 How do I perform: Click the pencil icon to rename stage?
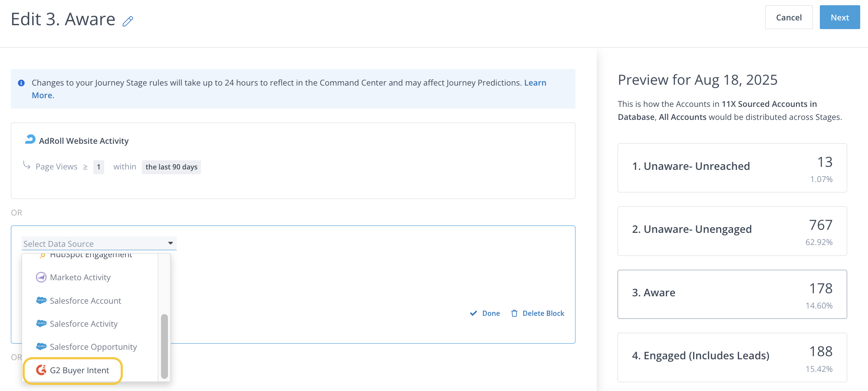[x=128, y=21]
